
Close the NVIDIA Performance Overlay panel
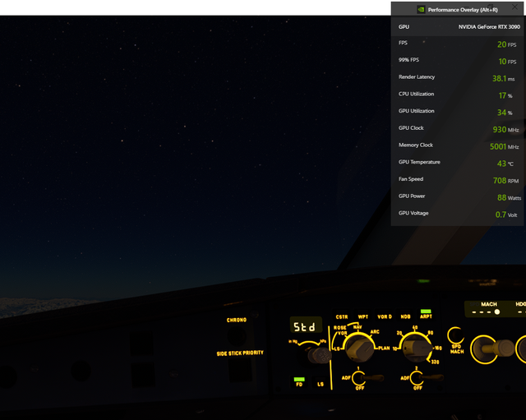point(514,7)
